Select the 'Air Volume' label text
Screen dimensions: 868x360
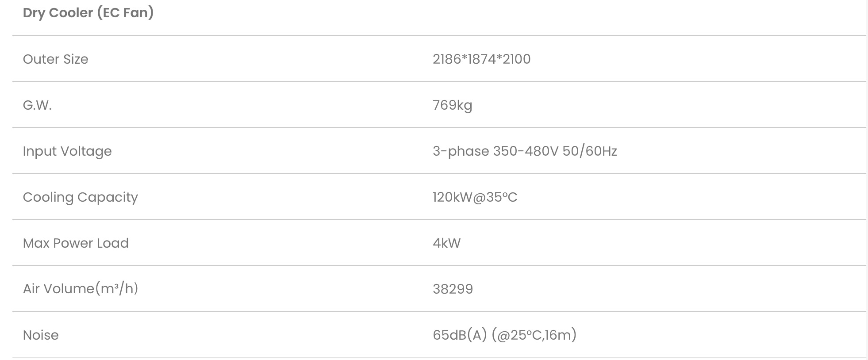58,289
